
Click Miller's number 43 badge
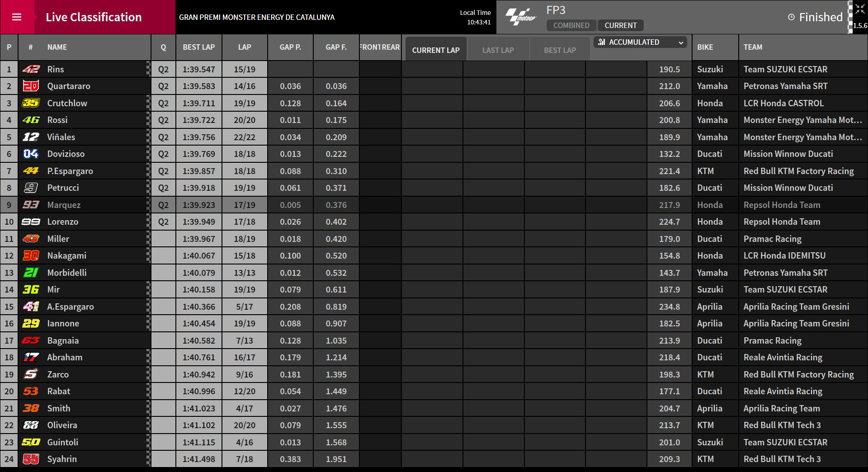[x=31, y=239]
